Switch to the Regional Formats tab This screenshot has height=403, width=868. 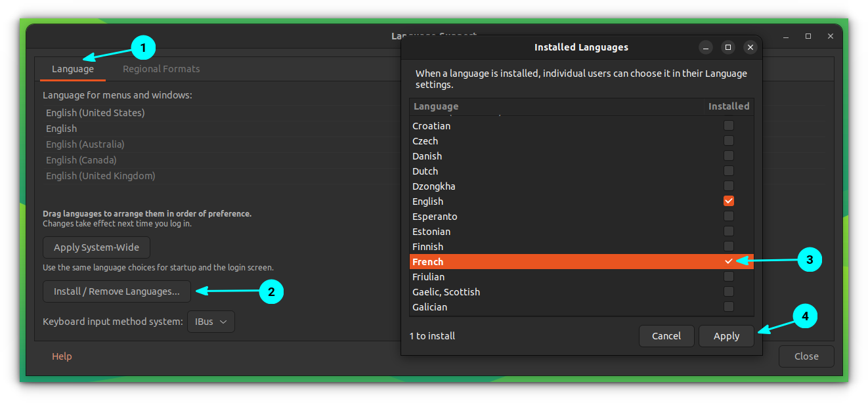pyautogui.click(x=161, y=68)
